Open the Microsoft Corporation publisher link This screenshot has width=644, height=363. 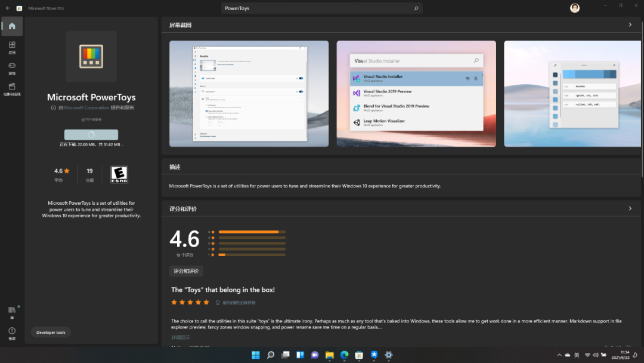point(86,107)
